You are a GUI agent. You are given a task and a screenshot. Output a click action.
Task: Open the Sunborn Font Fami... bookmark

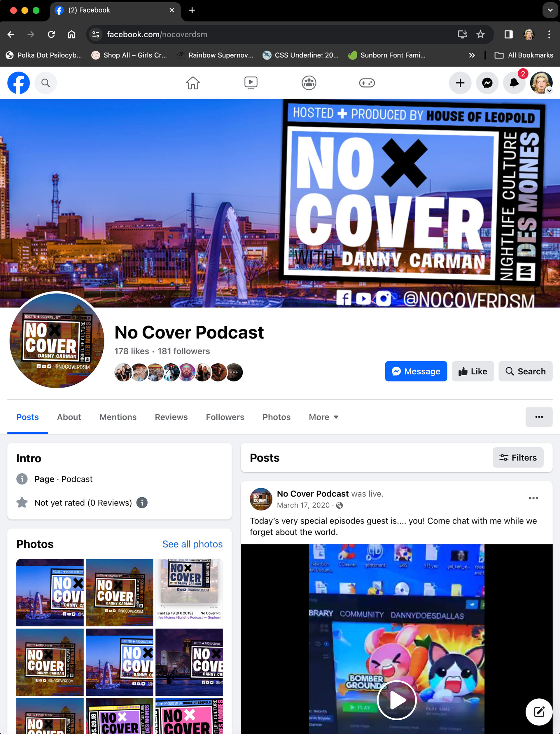387,55
